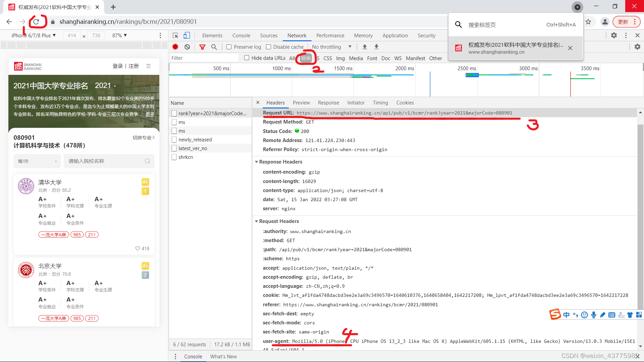Open device toolbar more options menu
This screenshot has height=362, width=644.
160,36
